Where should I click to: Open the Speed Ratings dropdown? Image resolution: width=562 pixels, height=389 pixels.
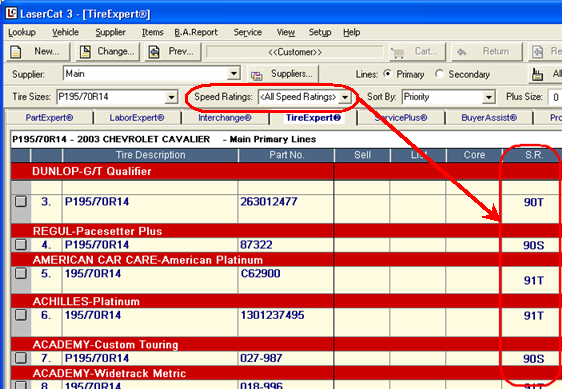point(345,97)
